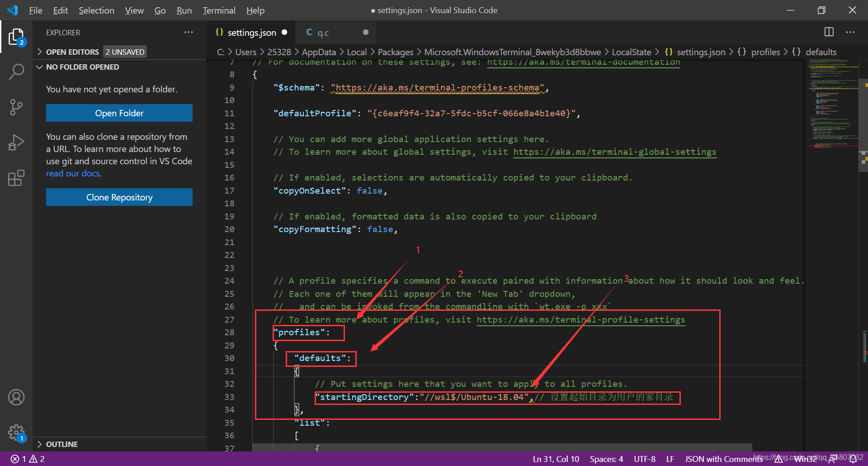Click the VS Code logo icon in title bar

(12, 10)
